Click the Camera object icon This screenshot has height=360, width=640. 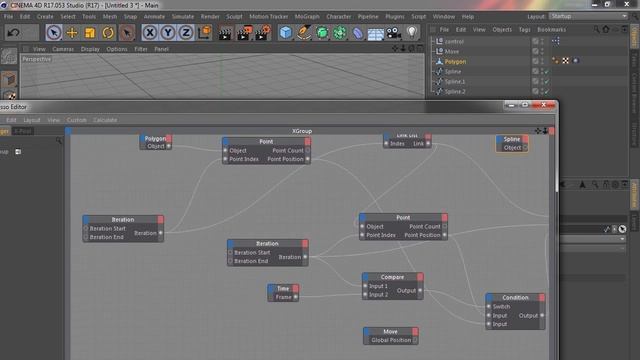coord(394,33)
